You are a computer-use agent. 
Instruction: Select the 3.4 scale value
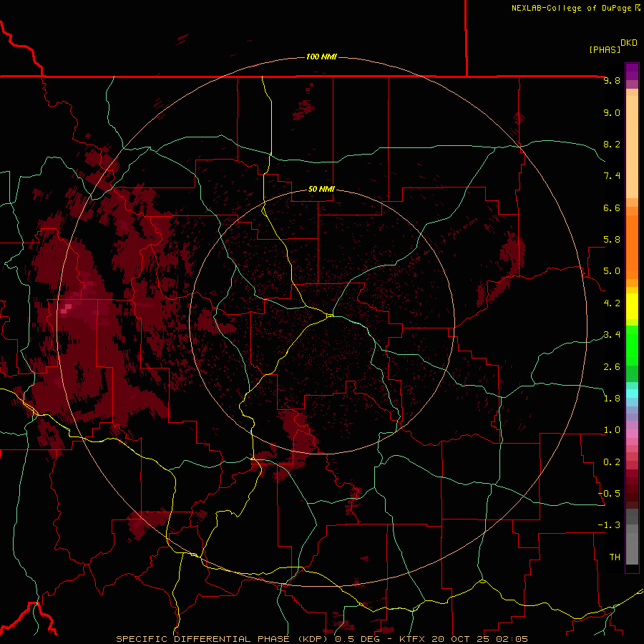click(612, 335)
